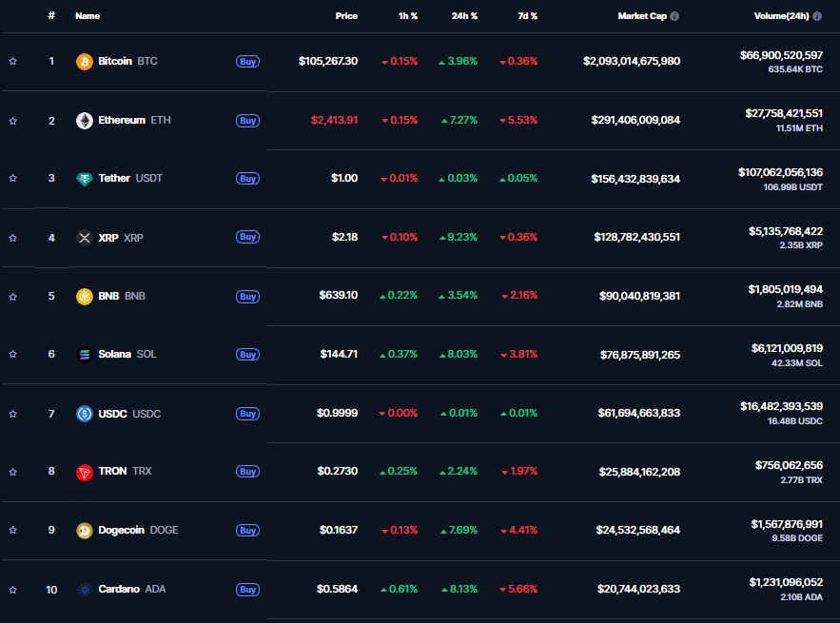Toggle the Tether watchlist star

[x=13, y=178]
